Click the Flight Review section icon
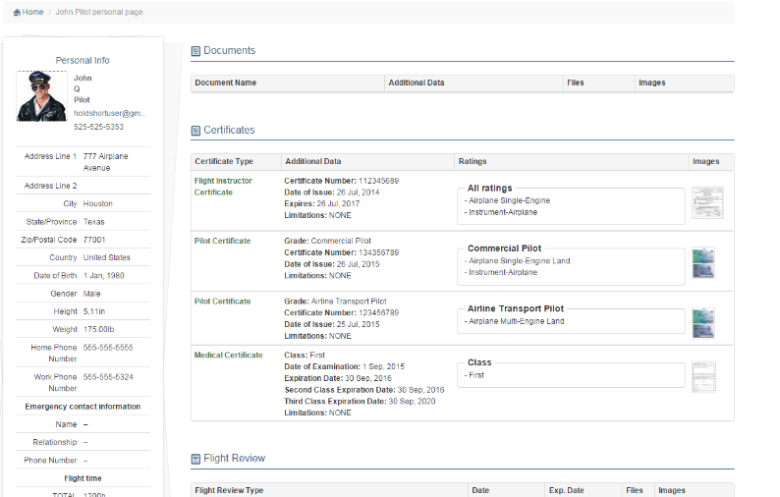Viewport: 780px width, 497px height. click(x=195, y=459)
